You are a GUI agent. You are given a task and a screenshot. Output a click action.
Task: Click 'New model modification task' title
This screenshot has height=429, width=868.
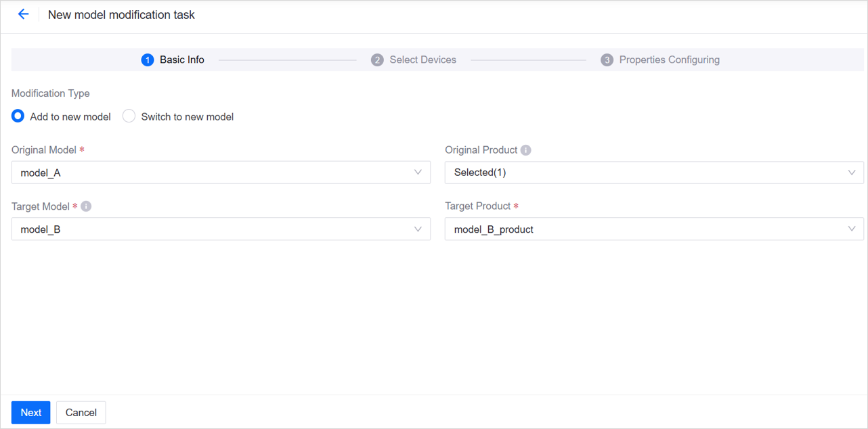click(x=121, y=15)
